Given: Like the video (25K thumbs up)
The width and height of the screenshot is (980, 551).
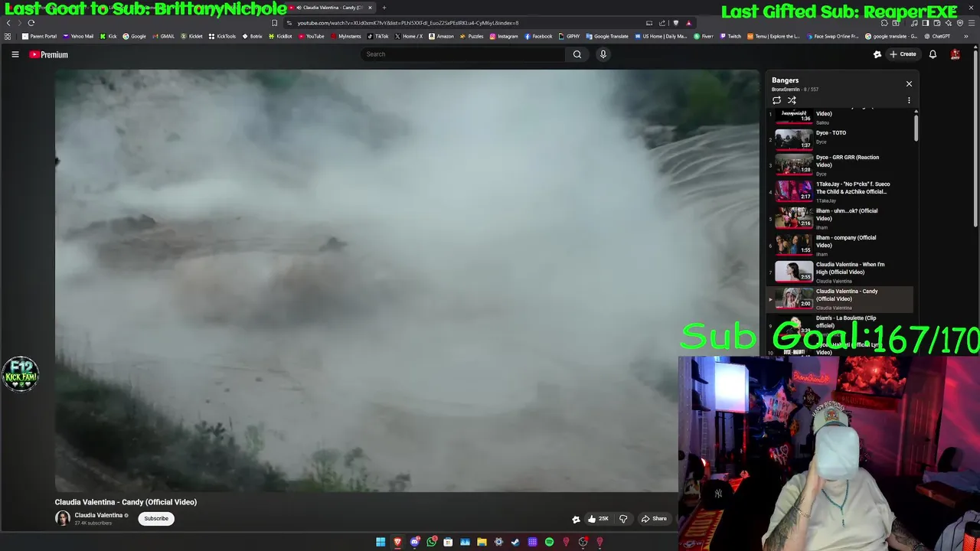Looking at the screenshot, I should click(598, 519).
